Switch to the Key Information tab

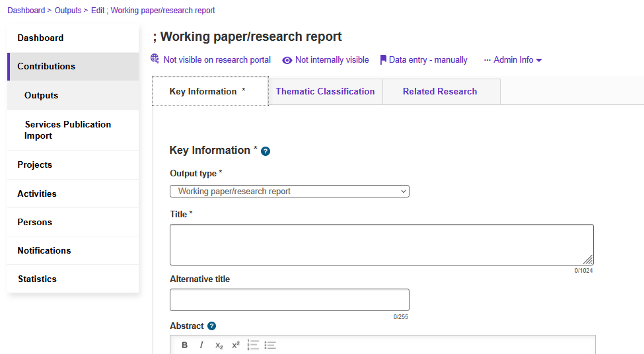(x=210, y=91)
